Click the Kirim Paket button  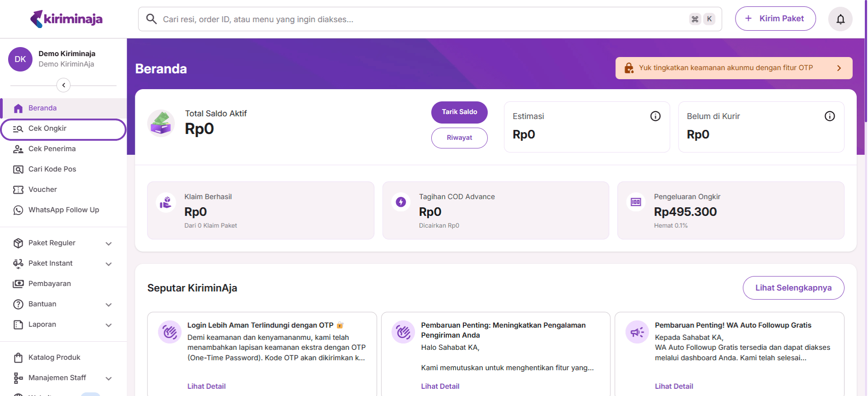coord(775,19)
